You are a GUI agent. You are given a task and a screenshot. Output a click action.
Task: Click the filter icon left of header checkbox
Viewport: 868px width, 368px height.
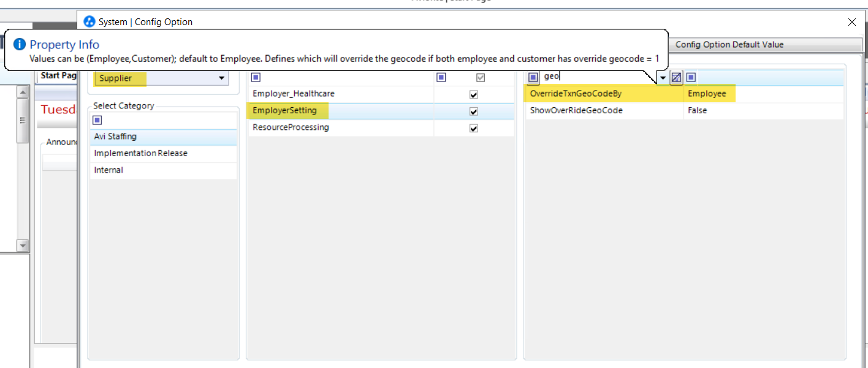pos(441,77)
